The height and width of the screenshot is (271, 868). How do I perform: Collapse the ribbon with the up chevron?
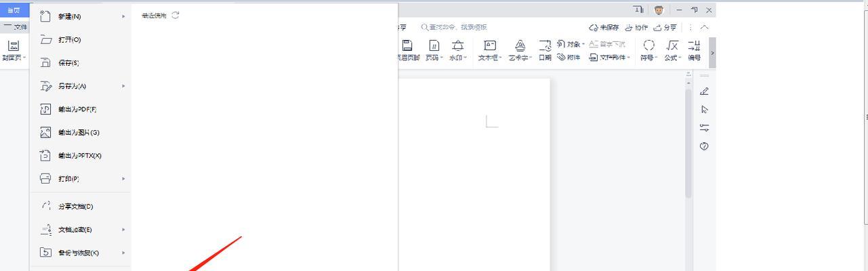pyautogui.click(x=705, y=27)
